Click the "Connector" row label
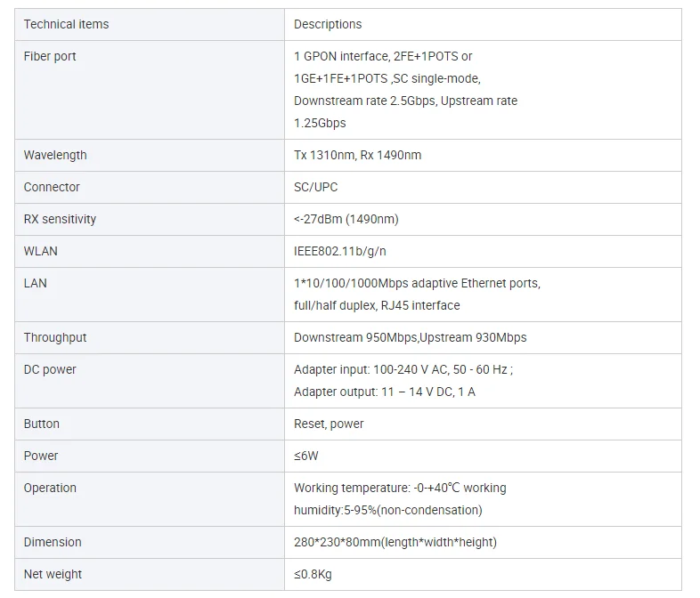 click(x=52, y=187)
